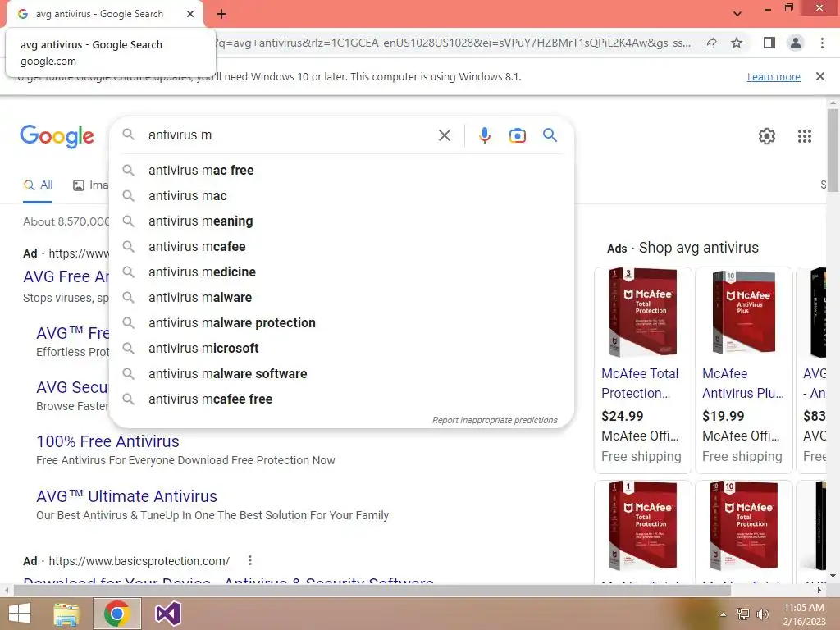Viewport: 840px width, 630px height.
Task: Choose suggestion 'antivirus medicine'
Action: pyautogui.click(x=342, y=272)
